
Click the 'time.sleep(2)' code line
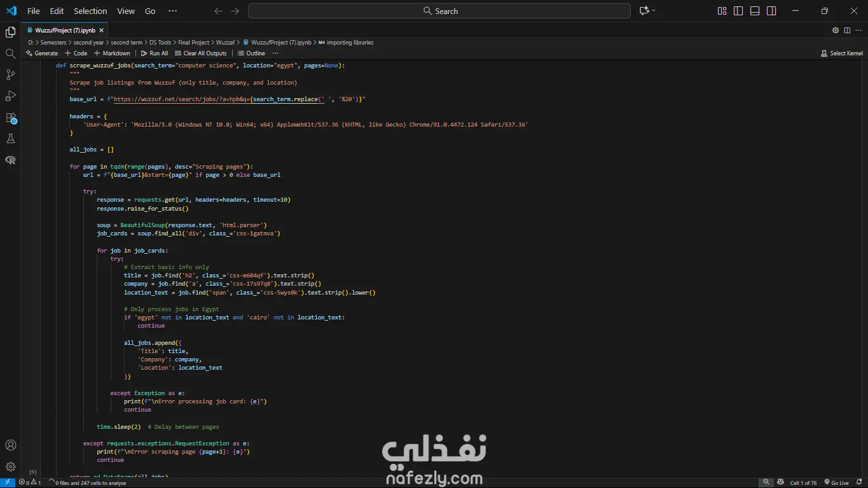click(119, 426)
